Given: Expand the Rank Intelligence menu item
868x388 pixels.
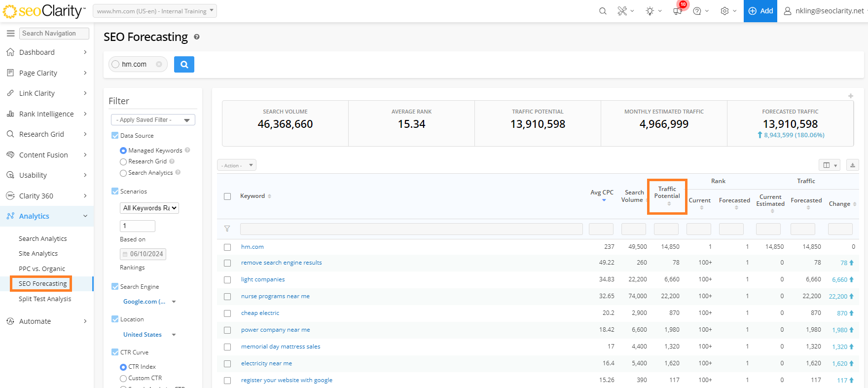Looking at the screenshot, I should pyautogui.click(x=46, y=114).
